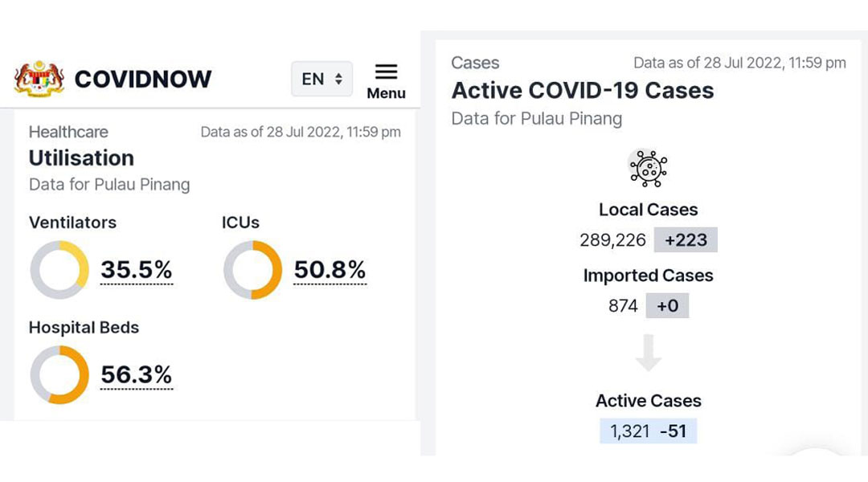Click the Active COVID-19 Cases heading
Viewport: 868px width, 482px height.
(x=583, y=91)
